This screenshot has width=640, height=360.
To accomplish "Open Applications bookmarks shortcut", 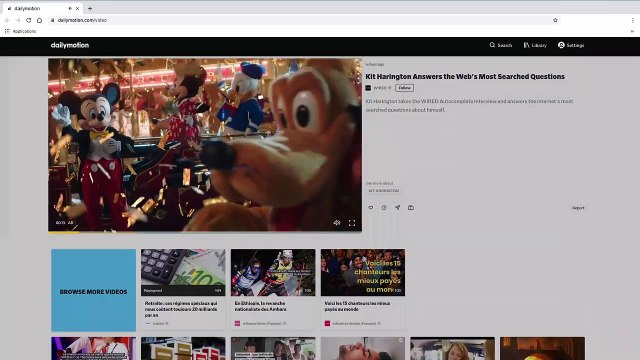I will point(20,31).
